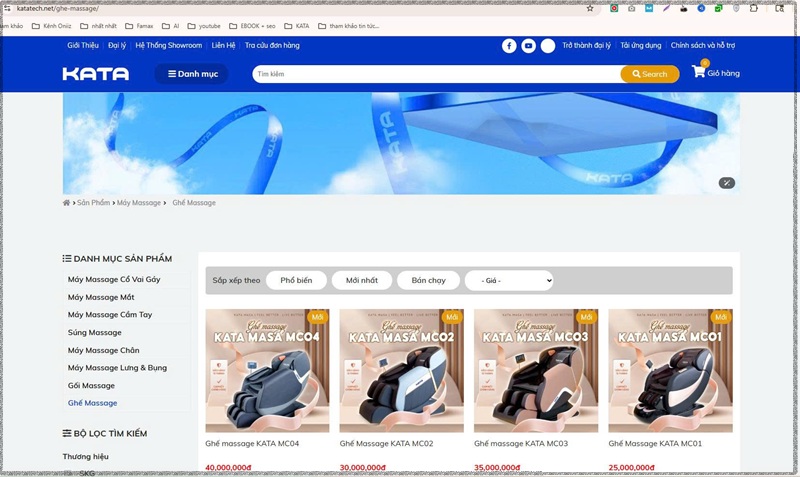Open the Danh mục category menu

(192, 74)
